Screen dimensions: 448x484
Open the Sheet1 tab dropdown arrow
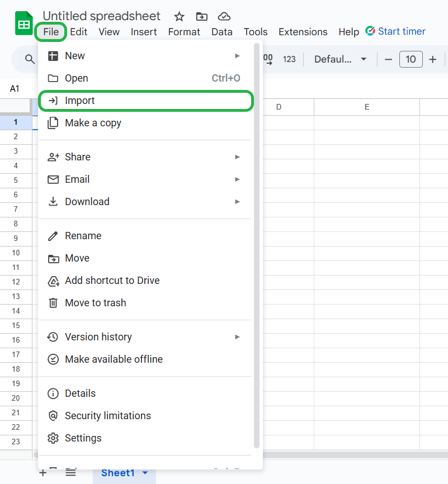coord(145,473)
